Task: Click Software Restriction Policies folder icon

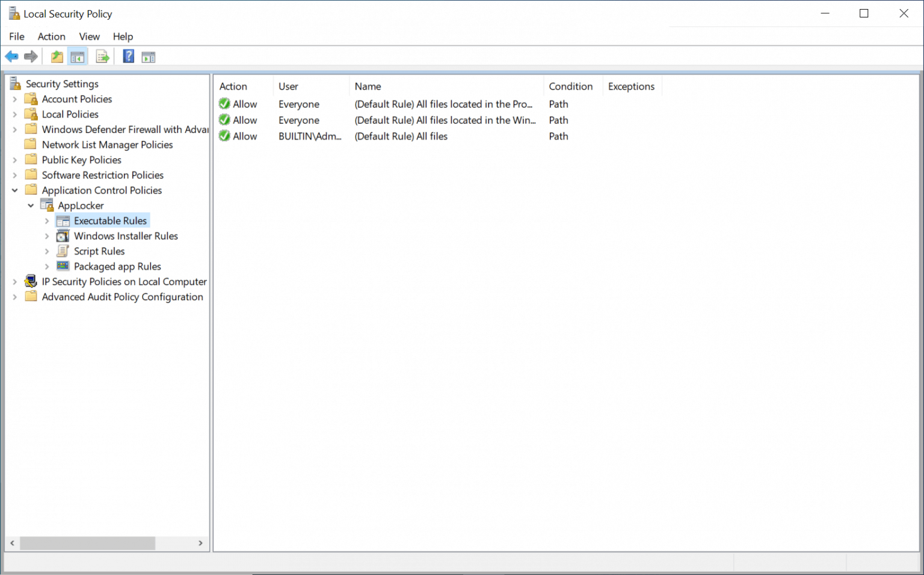Action: pos(31,174)
